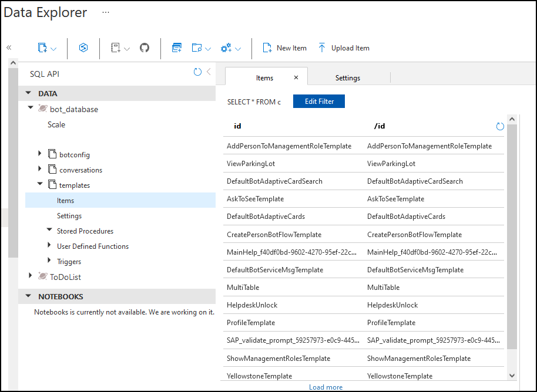The height and width of the screenshot is (392, 537).
Task: Click the Edit Filter button
Action: (319, 102)
